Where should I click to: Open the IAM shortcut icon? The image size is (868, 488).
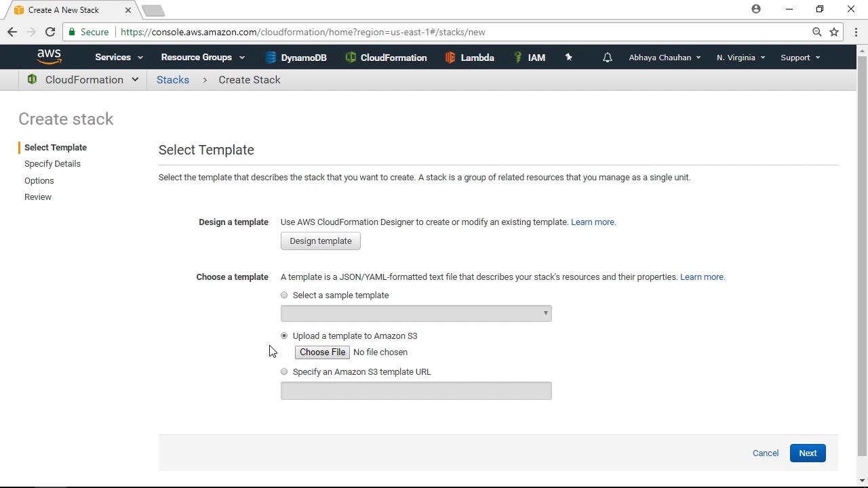point(518,58)
